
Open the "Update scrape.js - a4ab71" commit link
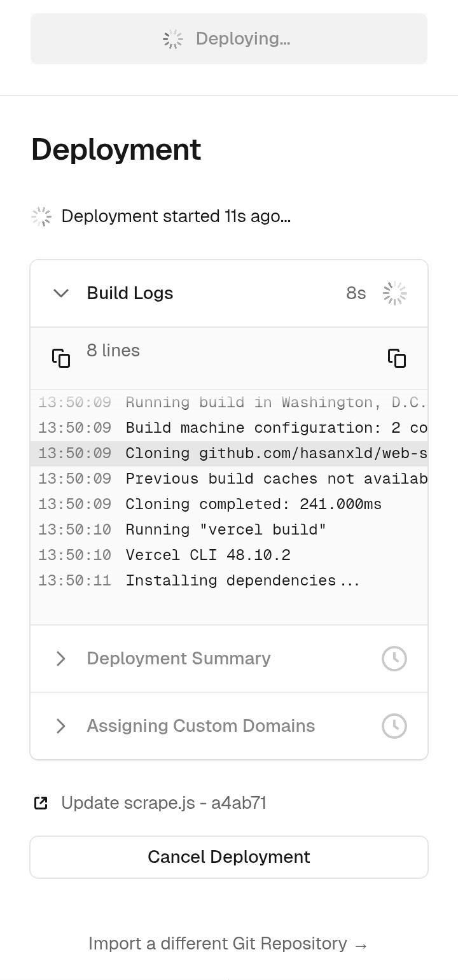tap(163, 803)
